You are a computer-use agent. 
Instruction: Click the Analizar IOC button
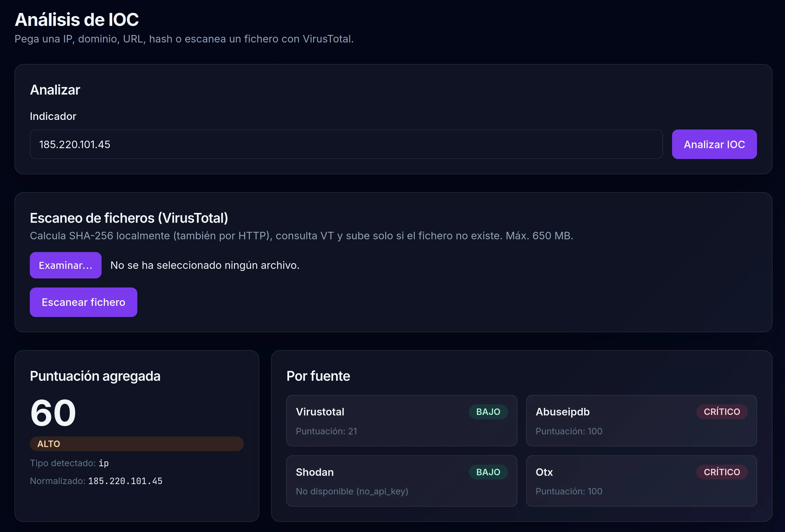click(714, 144)
